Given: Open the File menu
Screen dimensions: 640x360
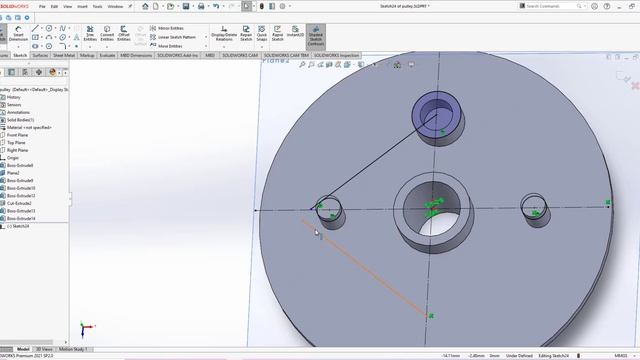Looking at the screenshot, I should point(42,7).
